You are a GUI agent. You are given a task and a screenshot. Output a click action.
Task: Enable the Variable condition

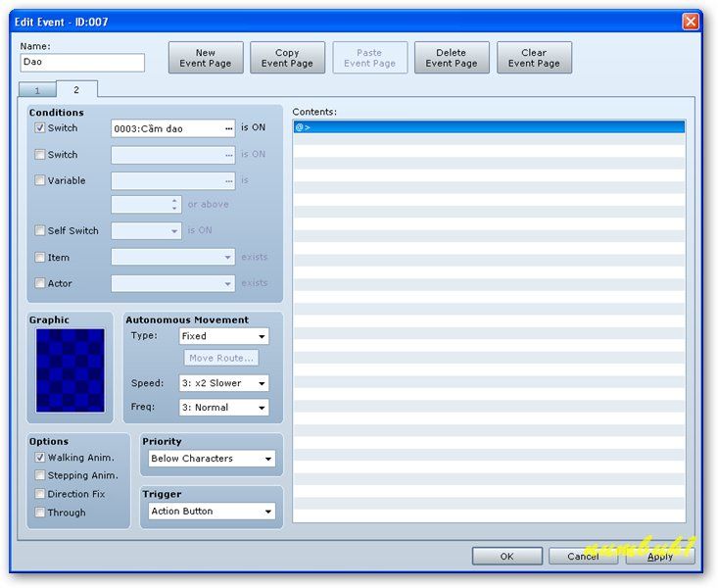tap(40, 180)
